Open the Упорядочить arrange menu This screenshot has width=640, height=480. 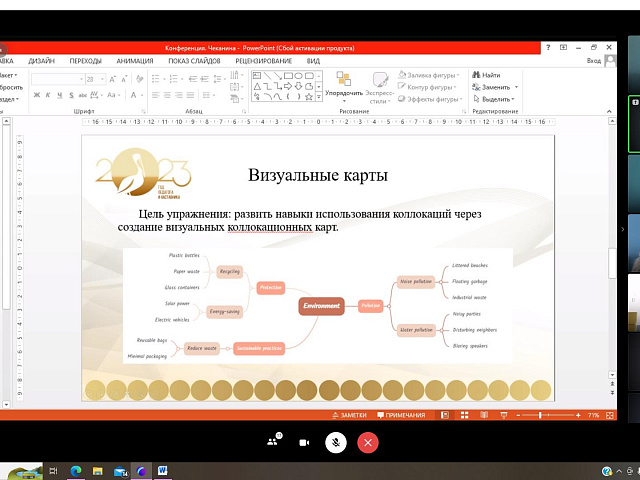[344, 85]
